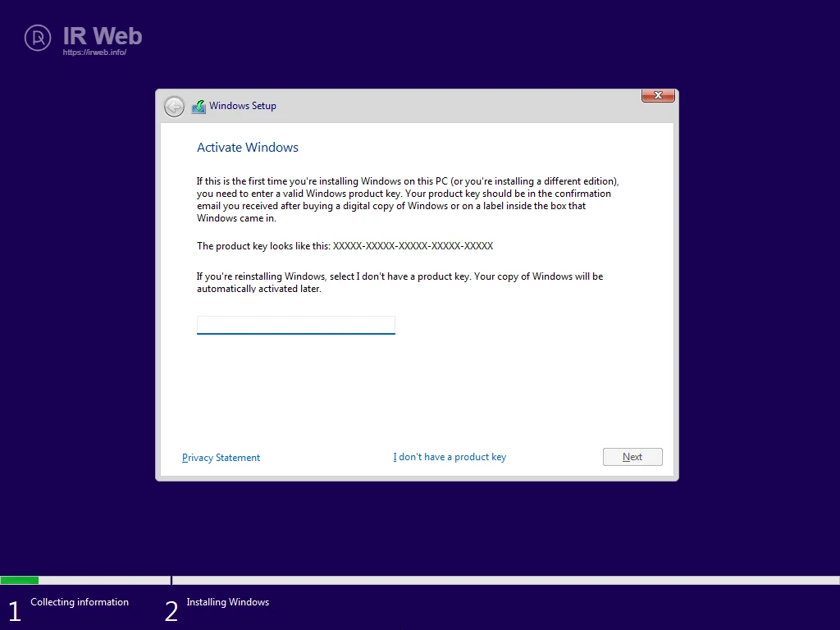Open the Privacy Statement link
The image size is (840, 630).
pyautogui.click(x=221, y=458)
